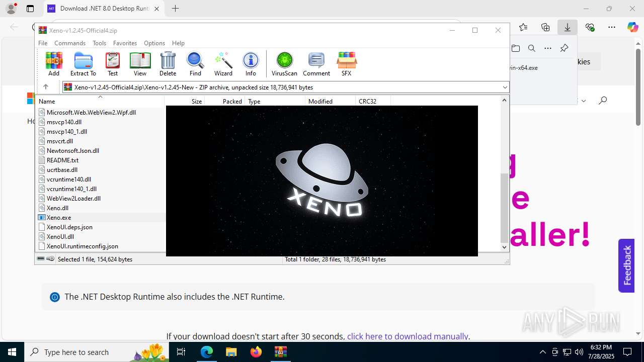Select XenoUI.runtimeconfig.json file
This screenshot has height=362, width=644.
tap(83, 246)
